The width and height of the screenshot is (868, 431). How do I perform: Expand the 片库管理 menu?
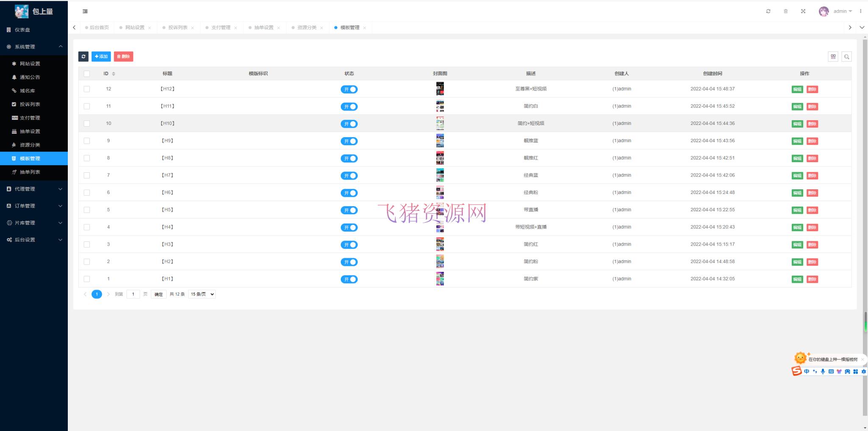coord(34,223)
